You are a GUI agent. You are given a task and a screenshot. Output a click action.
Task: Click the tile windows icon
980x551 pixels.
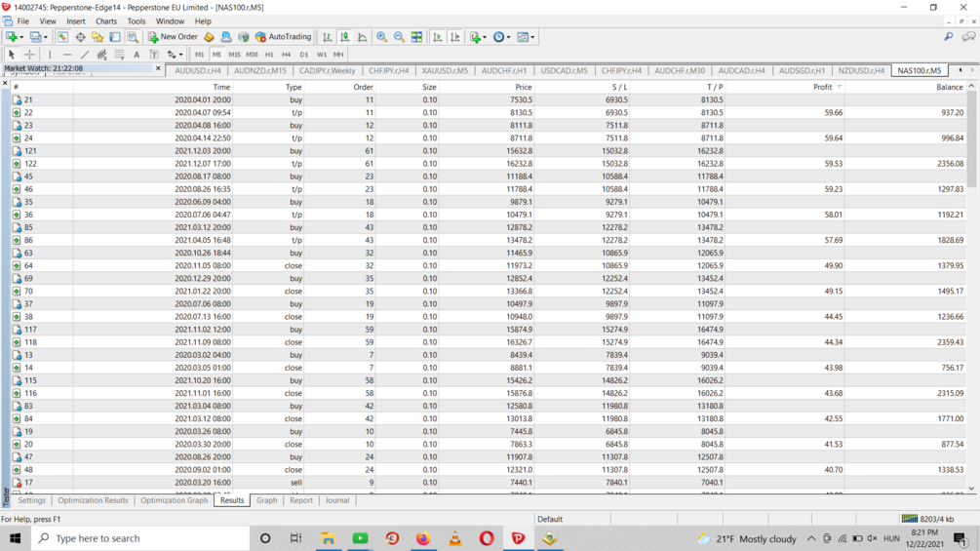pyautogui.click(x=416, y=37)
